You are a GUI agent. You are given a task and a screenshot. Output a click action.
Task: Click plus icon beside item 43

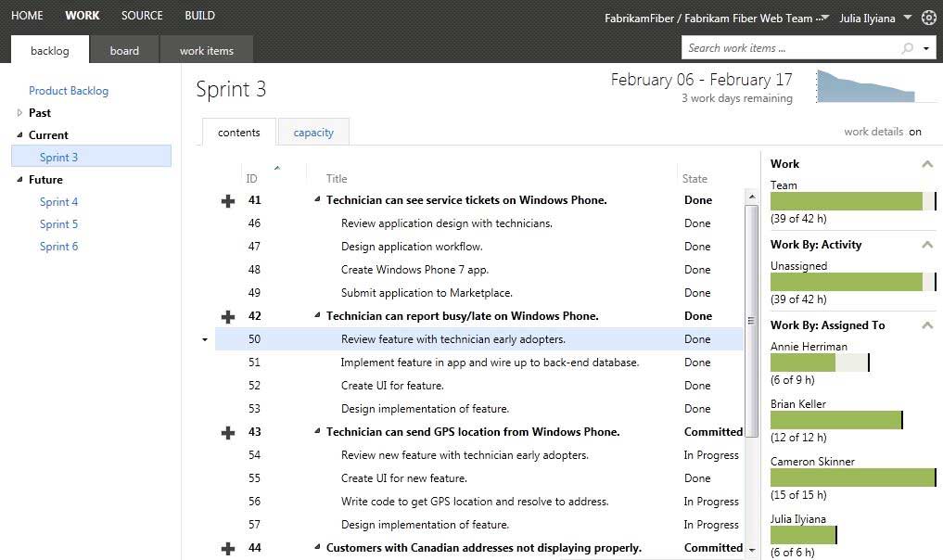click(x=228, y=432)
